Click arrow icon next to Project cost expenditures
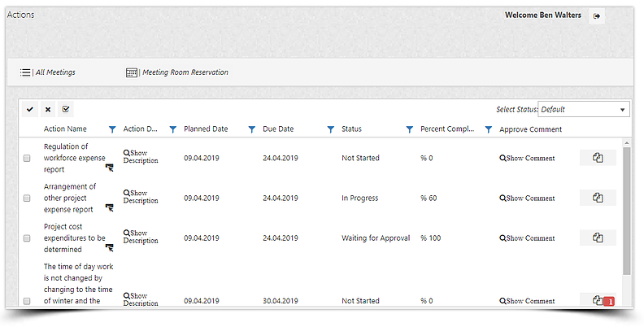This screenshot has height=327, width=644. click(x=110, y=248)
